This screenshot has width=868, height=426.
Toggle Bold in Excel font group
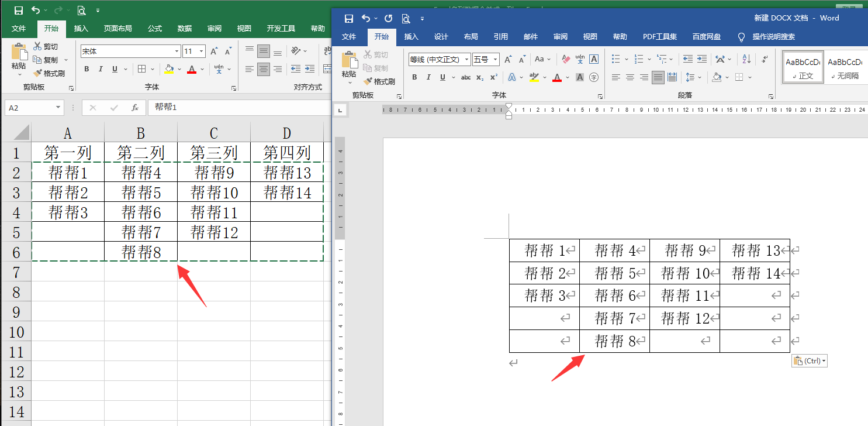tap(87, 69)
